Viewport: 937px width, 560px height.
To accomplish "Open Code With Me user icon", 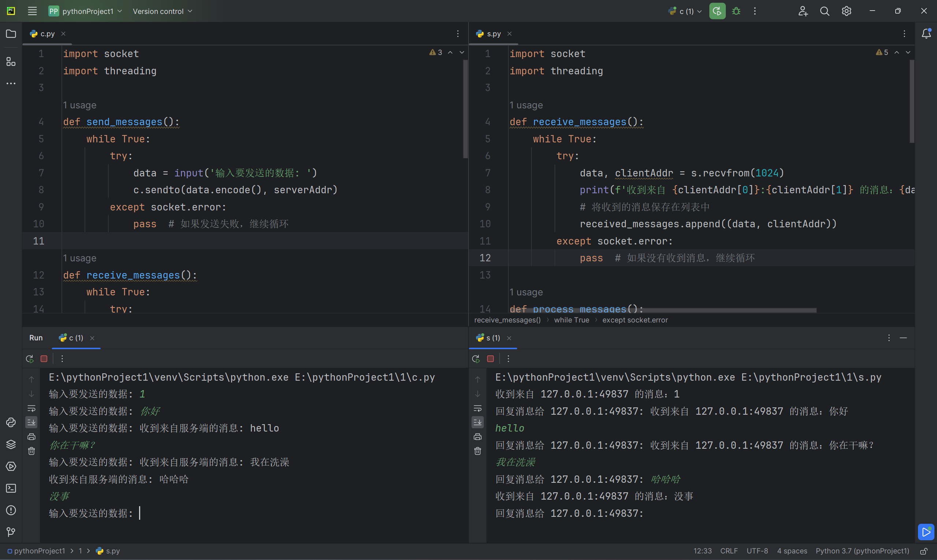I will (x=803, y=11).
